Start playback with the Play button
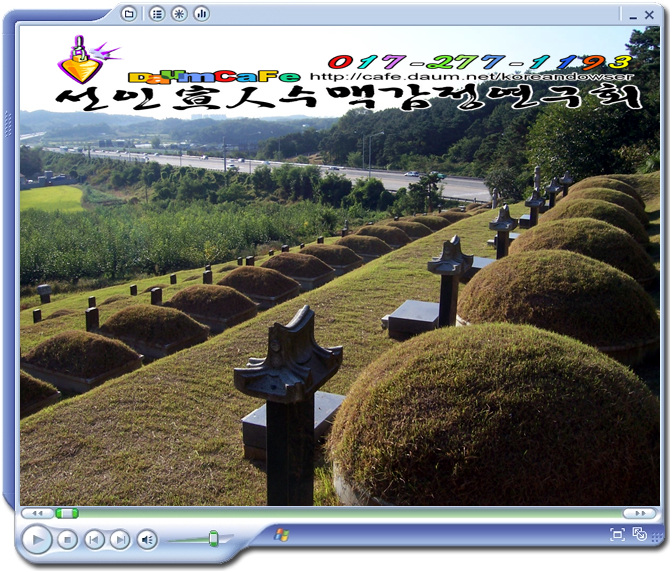 click(x=37, y=539)
